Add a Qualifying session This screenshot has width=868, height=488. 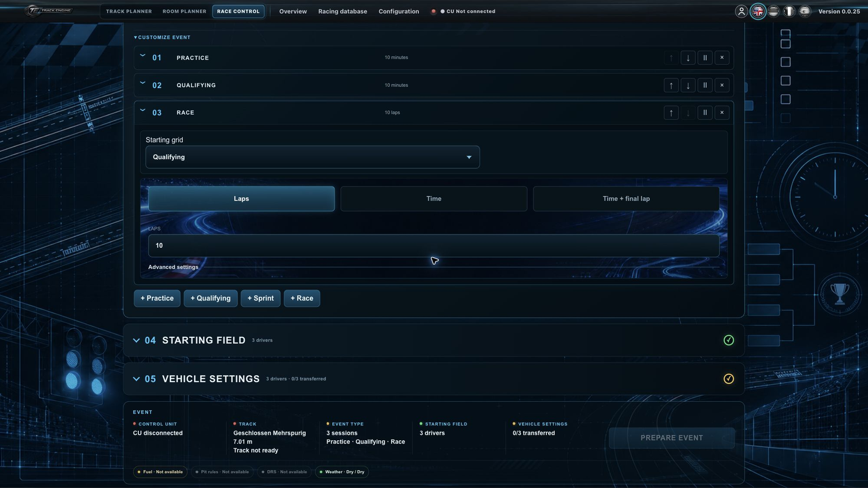click(210, 298)
